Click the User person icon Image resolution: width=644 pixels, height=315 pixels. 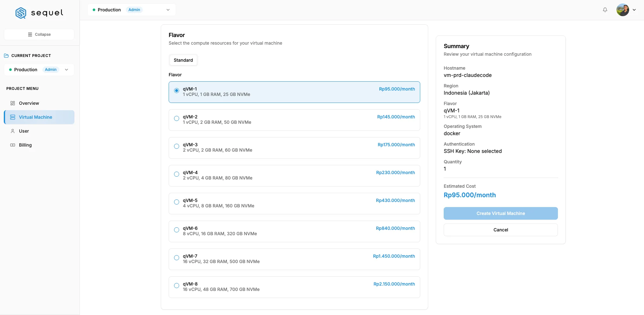point(13,131)
